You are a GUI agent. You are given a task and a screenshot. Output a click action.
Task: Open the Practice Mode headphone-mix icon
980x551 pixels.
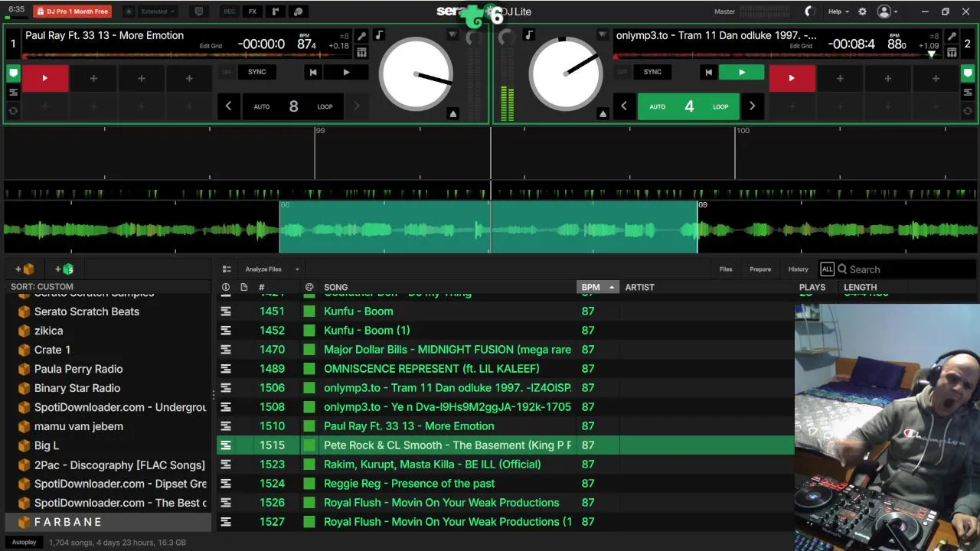(x=298, y=11)
